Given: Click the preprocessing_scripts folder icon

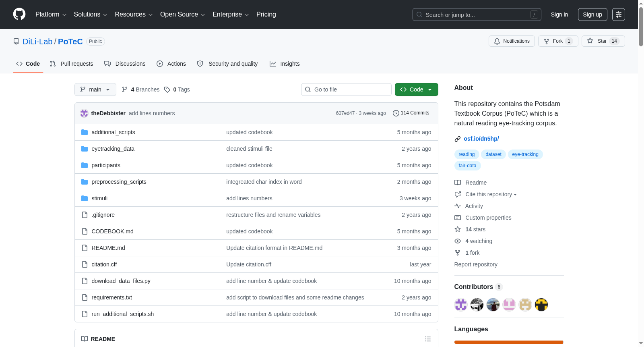Looking at the screenshot, I should (x=85, y=182).
